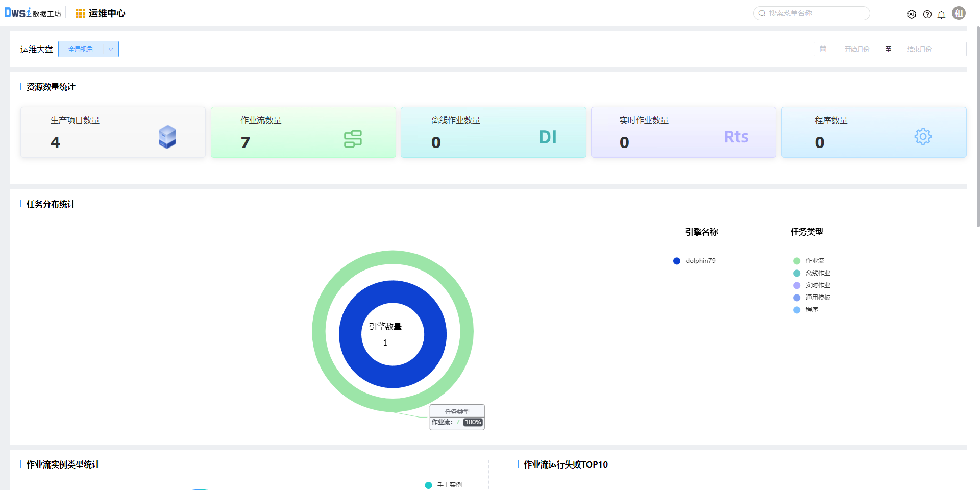Click the 搜索菜单名称 search field
This screenshot has height=491, width=980.
816,13
